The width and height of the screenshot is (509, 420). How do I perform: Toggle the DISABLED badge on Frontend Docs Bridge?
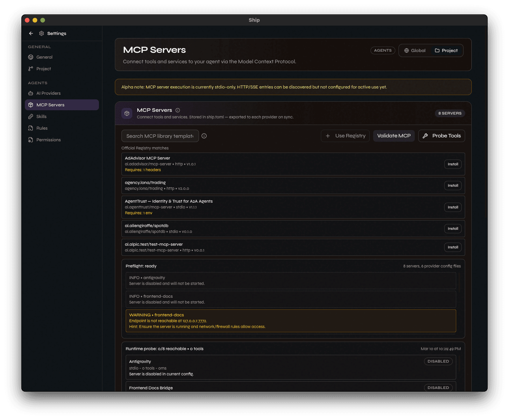[438, 387]
